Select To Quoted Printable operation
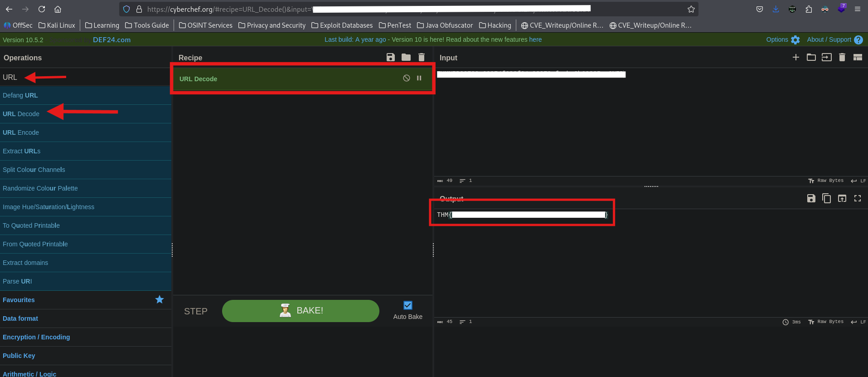 tap(86, 225)
